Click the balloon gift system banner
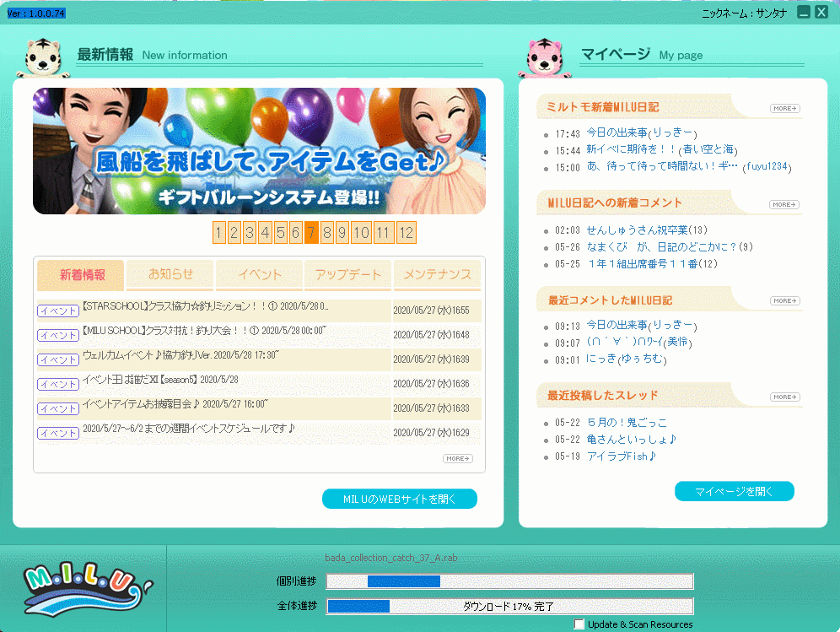Screen dimensions: 840x632 point(259,151)
